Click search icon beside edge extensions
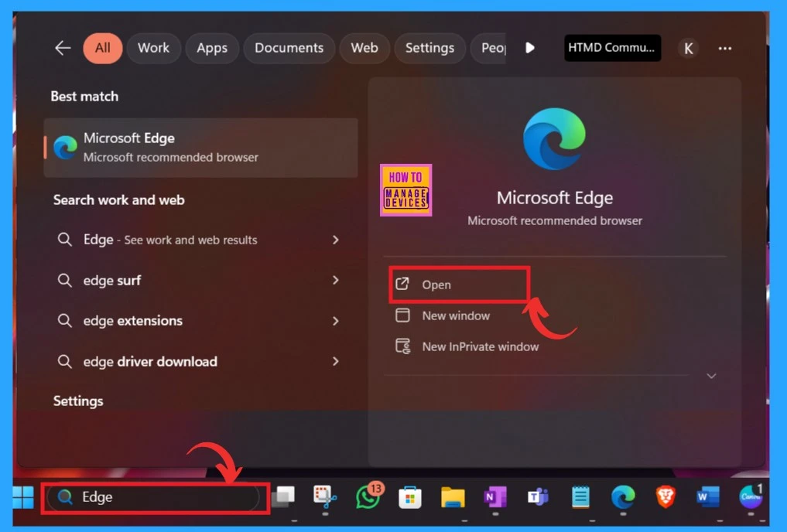 point(64,320)
